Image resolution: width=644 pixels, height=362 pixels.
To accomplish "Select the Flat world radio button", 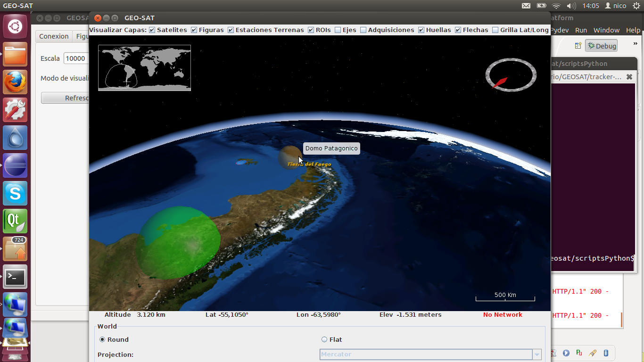I will [x=324, y=339].
